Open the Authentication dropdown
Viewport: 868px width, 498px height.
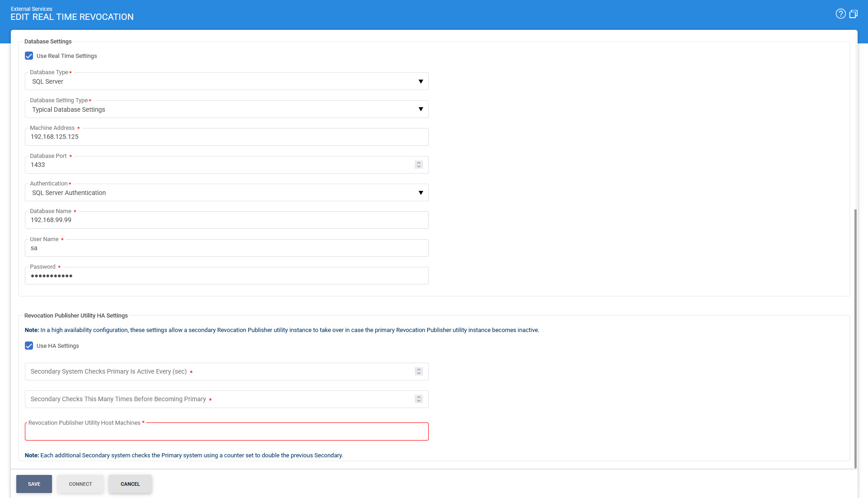(x=226, y=193)
